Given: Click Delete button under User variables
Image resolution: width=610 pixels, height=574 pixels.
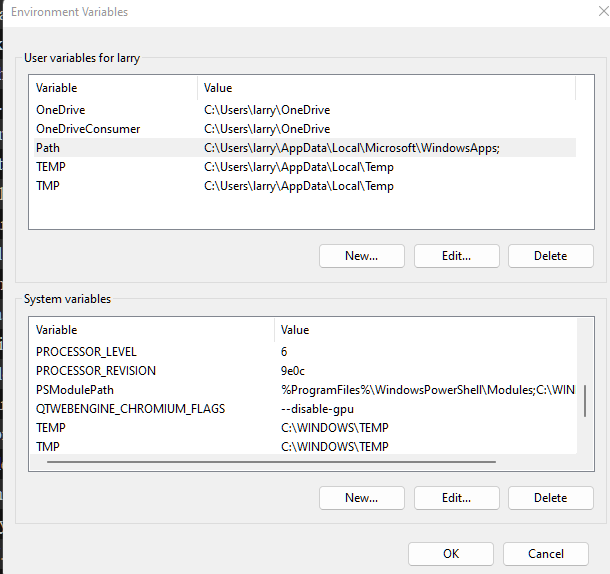Looking at the screenshot, I should click(x=550, y=256).
